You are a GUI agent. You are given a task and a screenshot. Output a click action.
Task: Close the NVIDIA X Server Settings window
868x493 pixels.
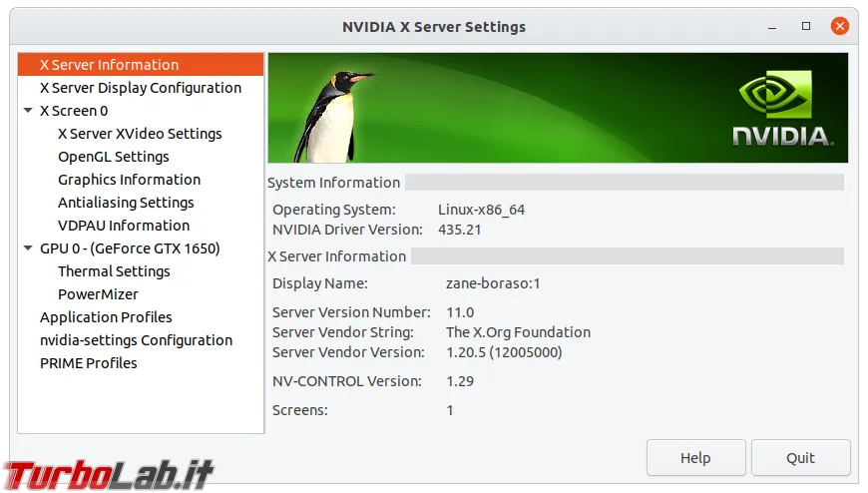pos(840,26)
